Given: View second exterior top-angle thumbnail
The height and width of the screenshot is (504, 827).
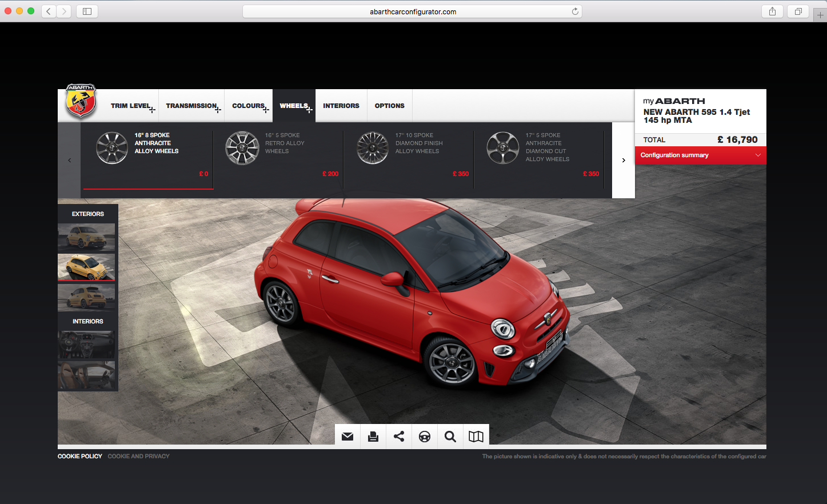Looking at the screenshot, I should point(86,267).
